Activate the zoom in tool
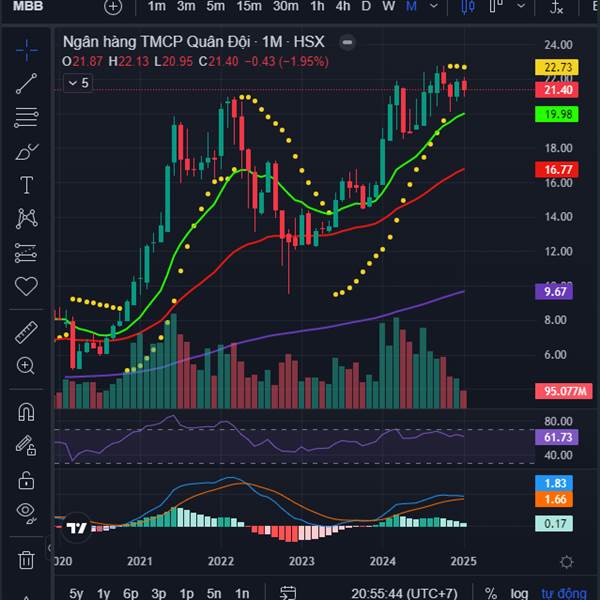Screen dimensions: 600x600 [x=26, y=366]
